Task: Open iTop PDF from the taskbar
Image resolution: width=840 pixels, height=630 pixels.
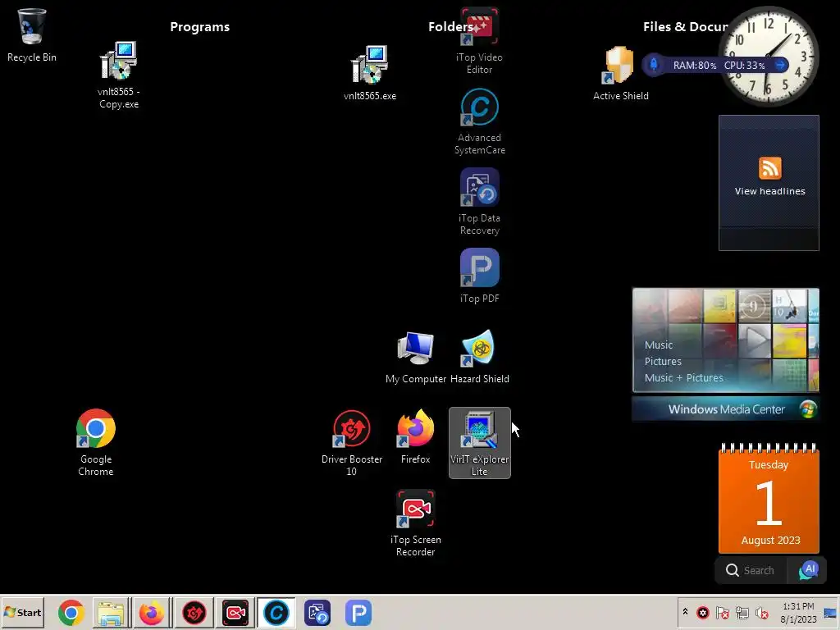Action: point(358,612)
